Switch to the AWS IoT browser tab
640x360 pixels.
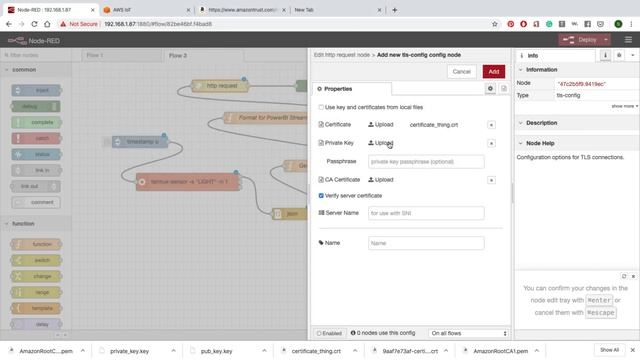(147, 10)
